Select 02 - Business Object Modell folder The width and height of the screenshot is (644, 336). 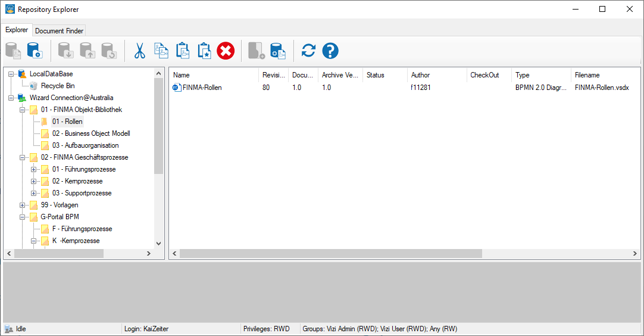pos(91,133)
